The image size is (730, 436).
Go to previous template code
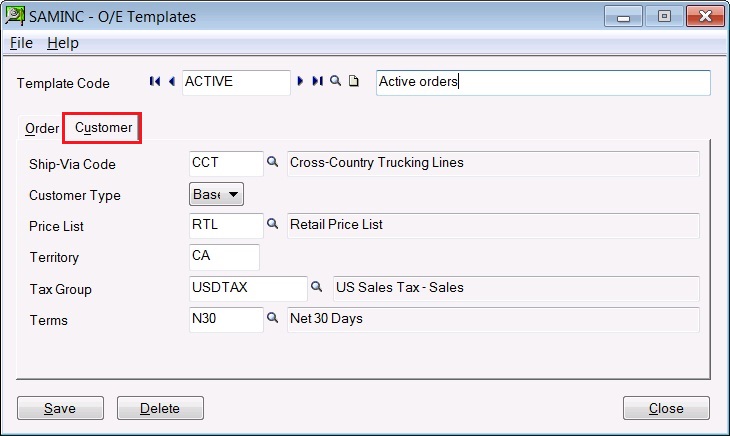(x=172, y=81)
